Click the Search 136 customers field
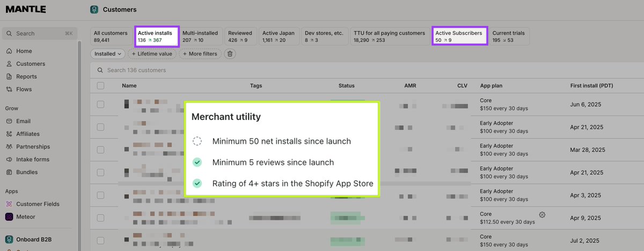Viewport: 644px width, 251px height. click(367, 70)
